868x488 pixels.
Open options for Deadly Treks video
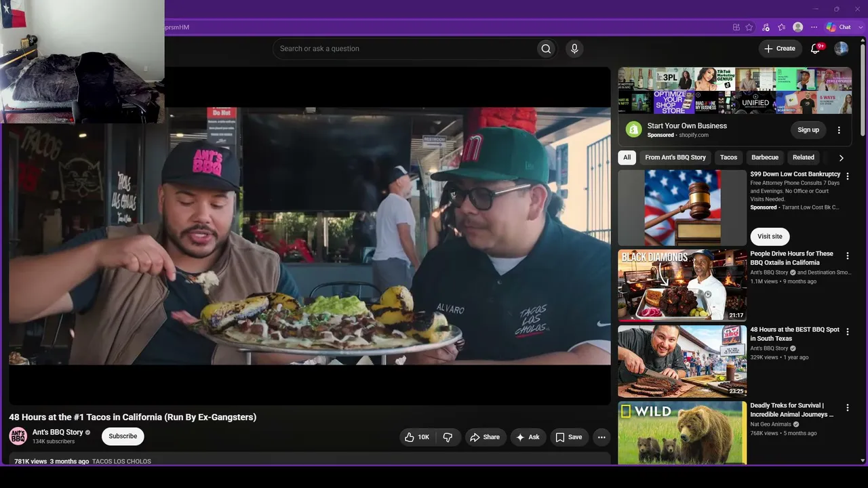click(847, 407)
